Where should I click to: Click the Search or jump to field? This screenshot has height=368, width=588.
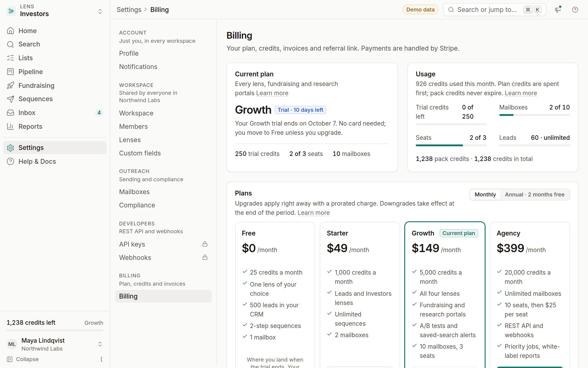pyautogui.click(x=495, y=10)
